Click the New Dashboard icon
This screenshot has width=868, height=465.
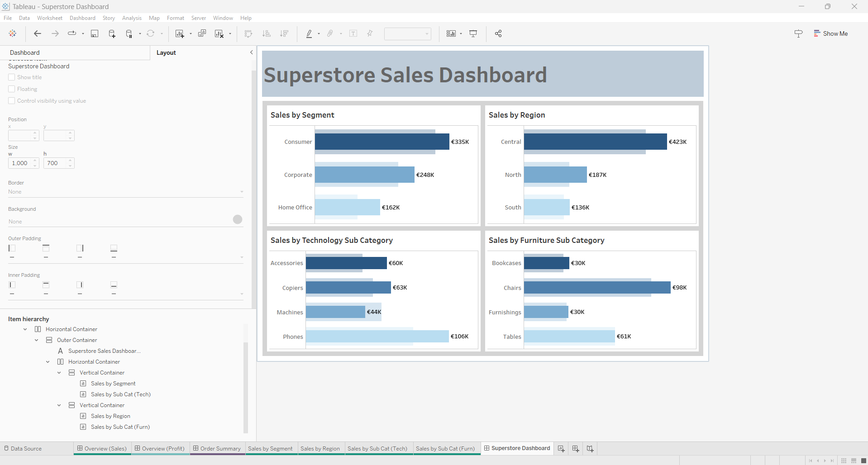pyautogui.click(x=576, y=448)
